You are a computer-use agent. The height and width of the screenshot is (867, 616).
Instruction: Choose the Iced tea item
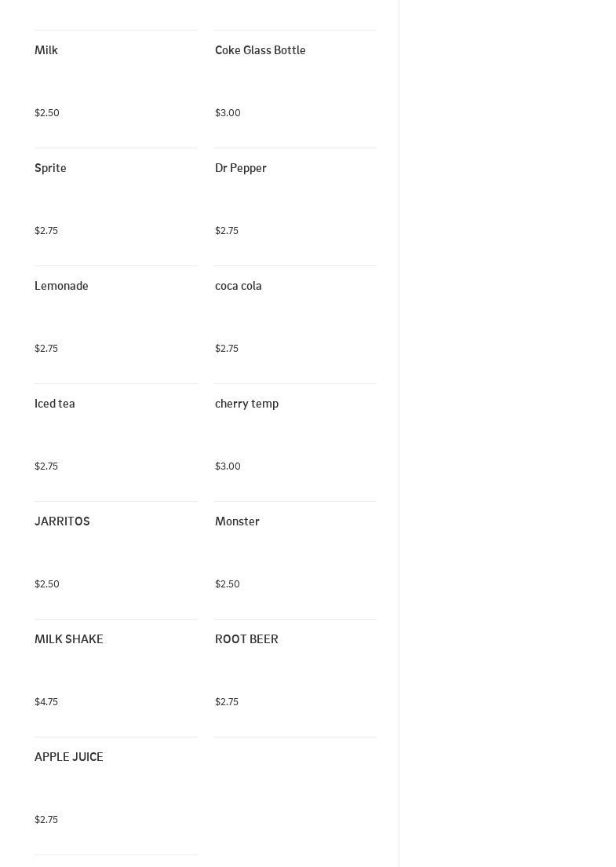(54, 404)
